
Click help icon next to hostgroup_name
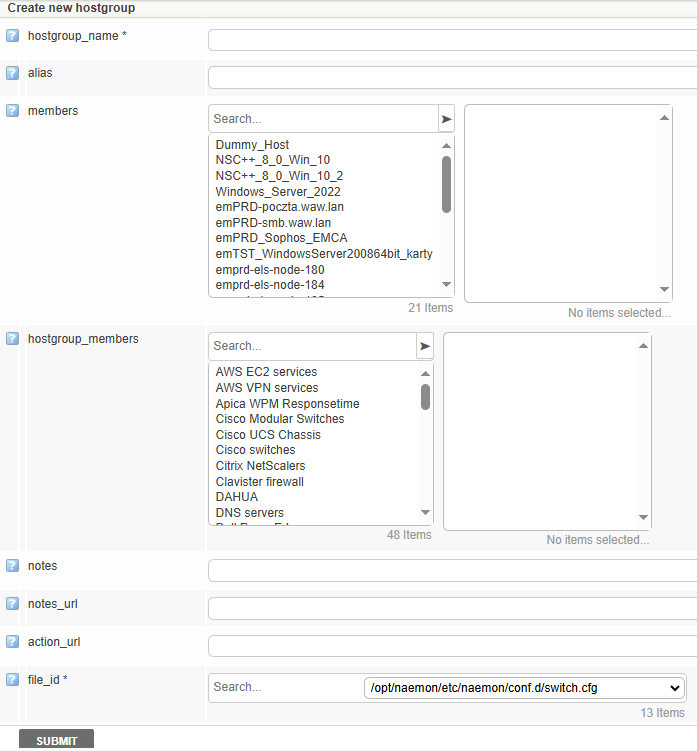coord(12,36)
